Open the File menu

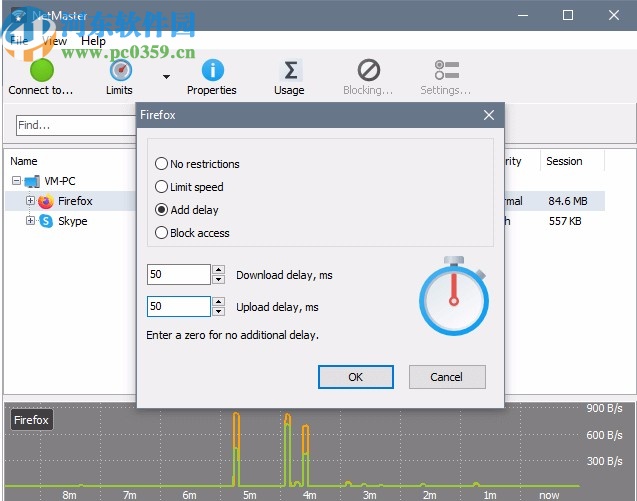(19, 41)
